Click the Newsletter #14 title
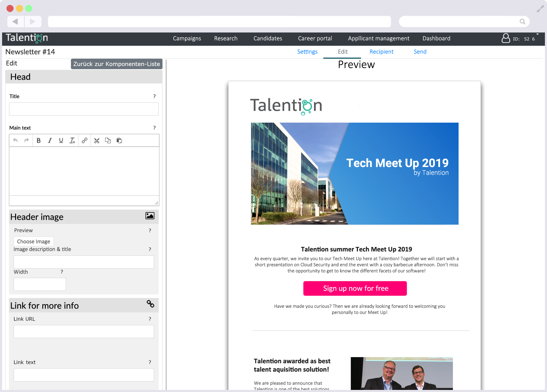The image size is (547, 392). click(x=30, y=52)
